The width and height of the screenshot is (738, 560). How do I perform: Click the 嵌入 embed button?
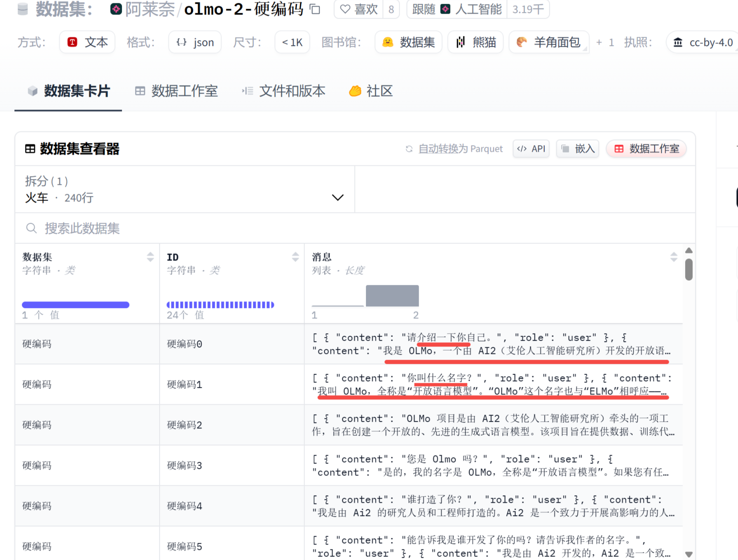[x=578, y=149]
